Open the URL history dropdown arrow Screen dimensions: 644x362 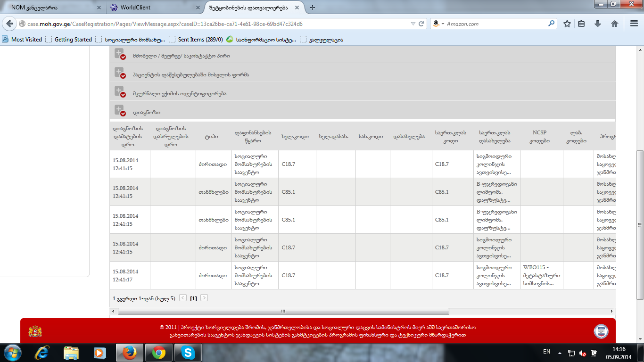point(413,24)
